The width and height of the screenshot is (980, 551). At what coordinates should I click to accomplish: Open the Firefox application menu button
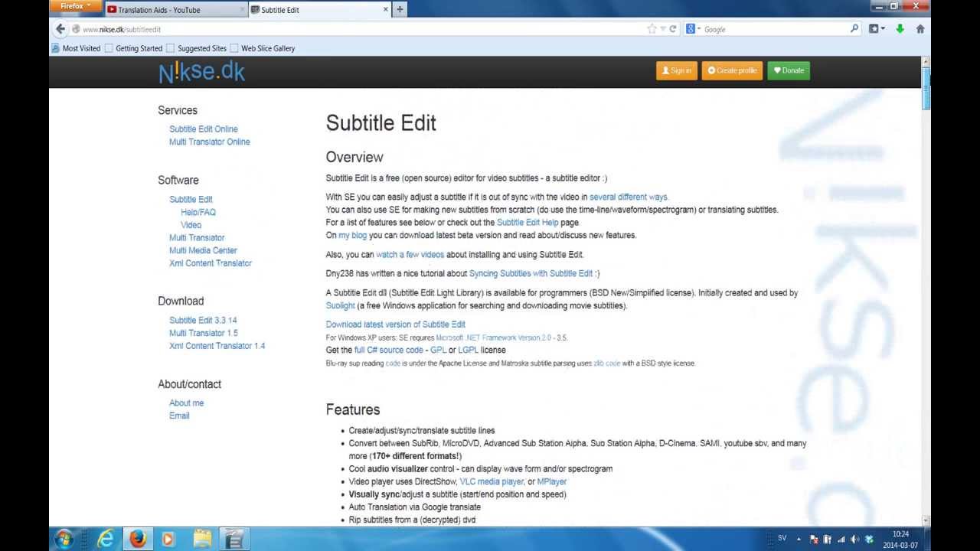pyautogui.click(x=75, y=6)
